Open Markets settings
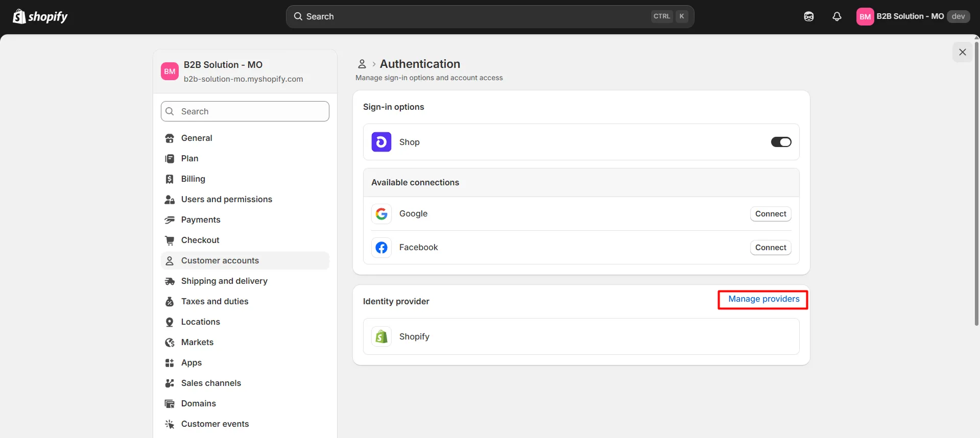980x438 pixels. point(245,342)
